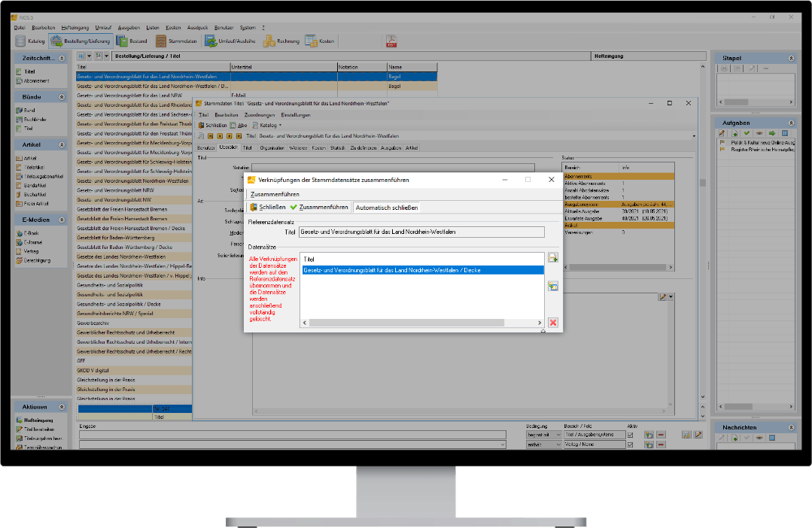This screenshot has width=812, height=528.
Task: Toggle Aktiv checkbox for Titel / Ausgabensysteme filter
Action: coord(630,435)
